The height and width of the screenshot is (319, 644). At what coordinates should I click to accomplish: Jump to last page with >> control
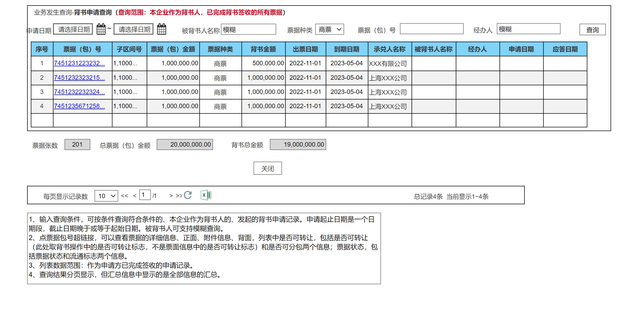179,196
